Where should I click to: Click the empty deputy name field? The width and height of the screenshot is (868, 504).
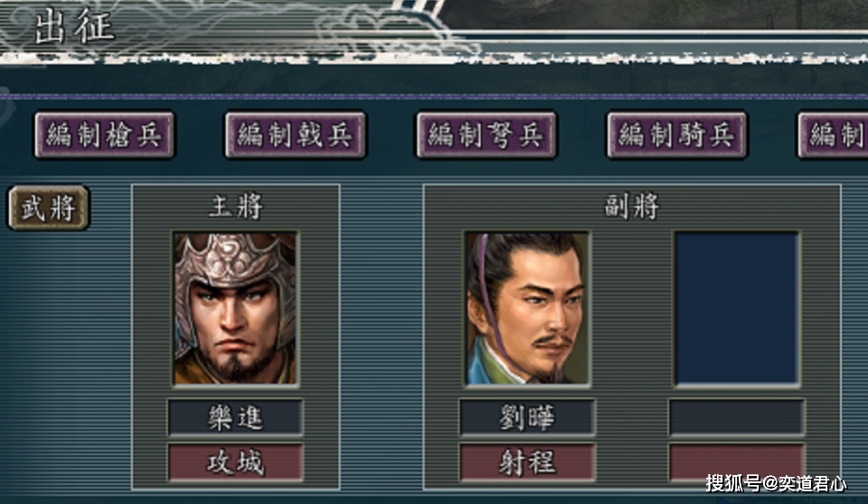coord(737,418)
